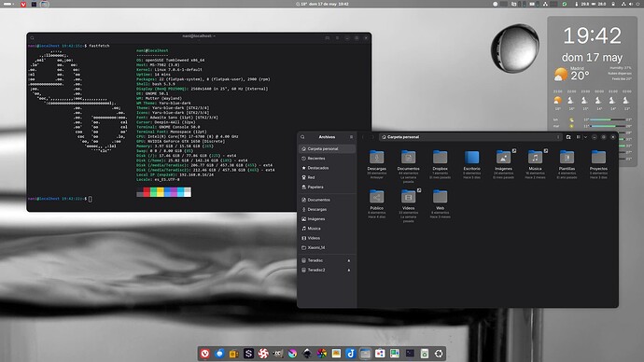This screenshot has height=362, width=644.
Task: Select Documentos bookmark in the sidebar
Action: click(327, 200)
